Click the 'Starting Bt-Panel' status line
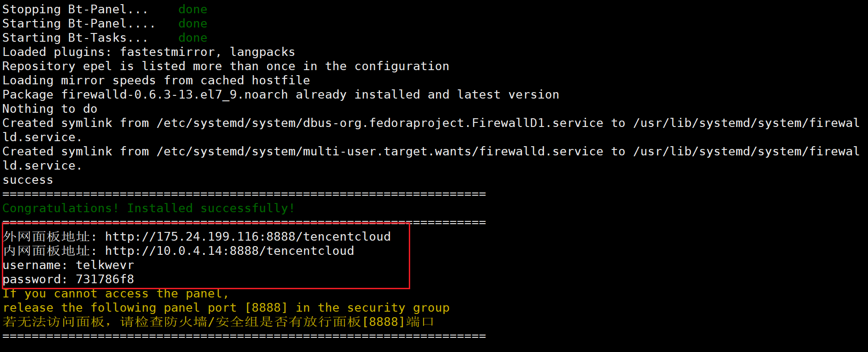868x352 pixels. [x=104, y=23]
